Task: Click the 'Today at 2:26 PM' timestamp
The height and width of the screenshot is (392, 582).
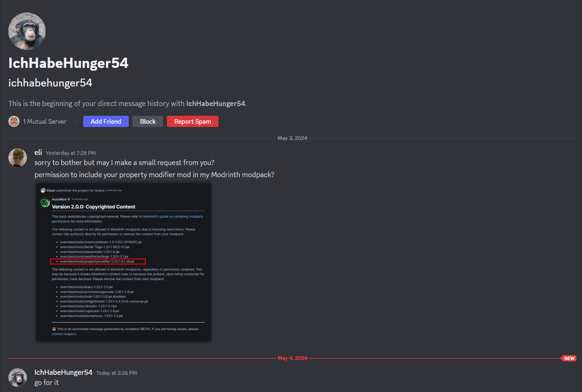Action: 117,373
